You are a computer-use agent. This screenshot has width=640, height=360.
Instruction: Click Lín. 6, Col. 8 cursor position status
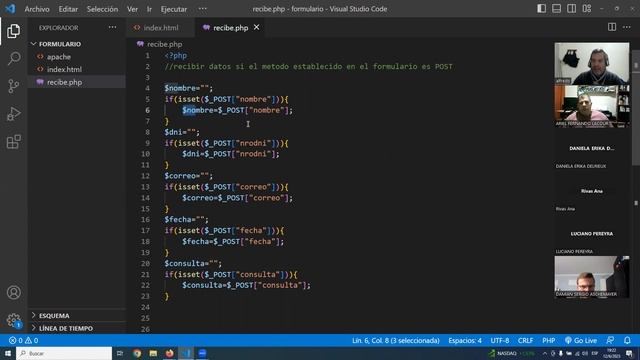pos(396,340)
